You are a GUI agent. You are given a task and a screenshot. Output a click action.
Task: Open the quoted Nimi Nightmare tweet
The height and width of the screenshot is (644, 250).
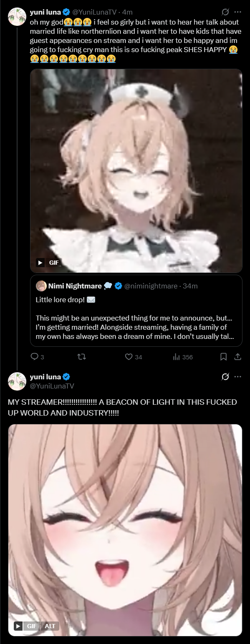[x=136, y=311]
